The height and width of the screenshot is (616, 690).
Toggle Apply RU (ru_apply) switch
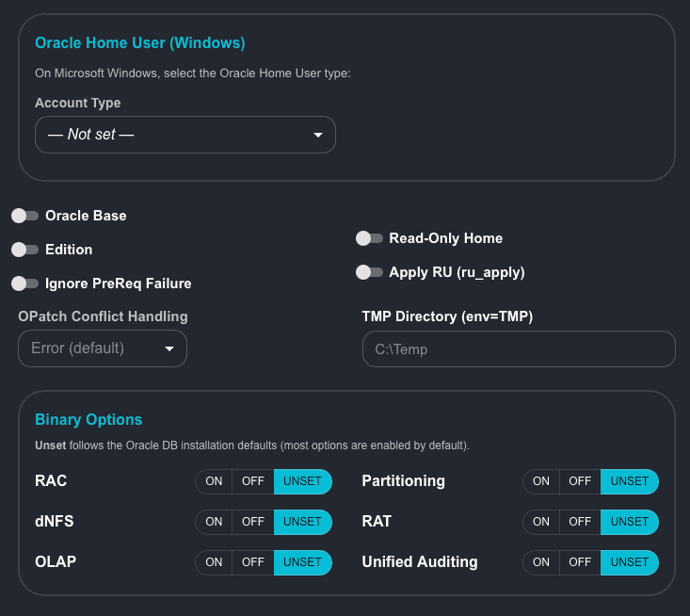369,272
